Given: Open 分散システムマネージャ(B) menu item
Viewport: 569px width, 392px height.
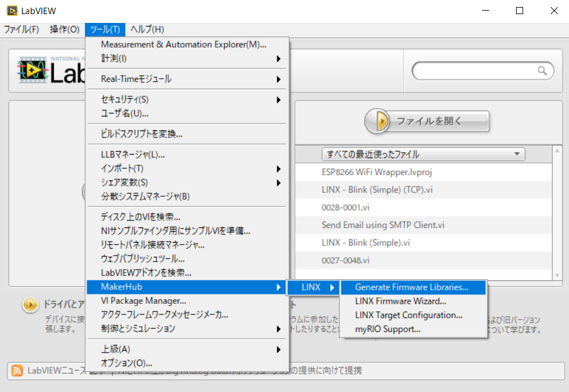Looking at the screenshot, I should pyautogui.click(x=187, y=197).
